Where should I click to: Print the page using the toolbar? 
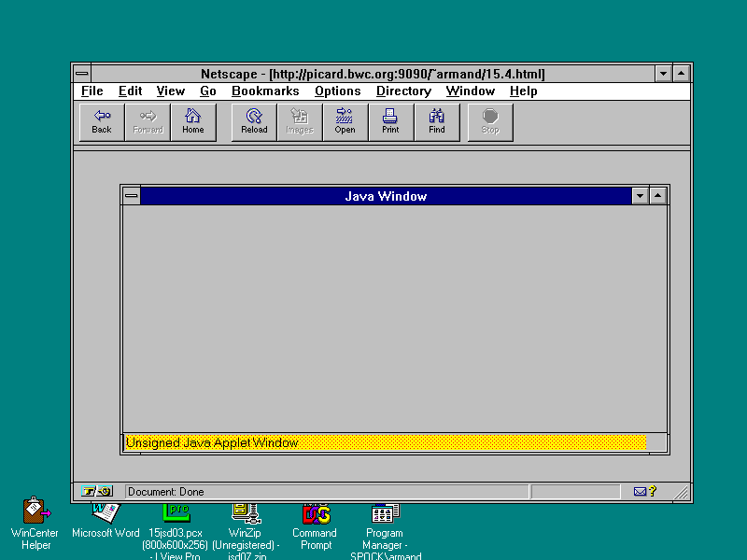coord(390,122)
